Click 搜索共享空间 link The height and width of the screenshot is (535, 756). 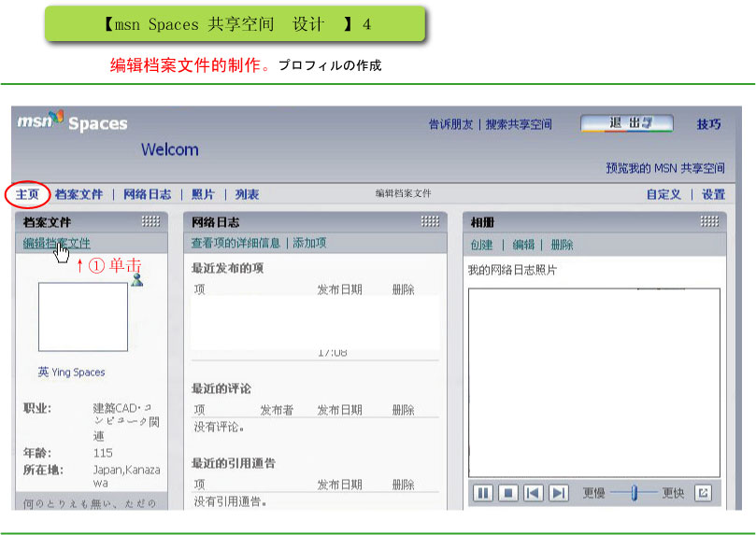pyautogui.click(x=519, y=124)
